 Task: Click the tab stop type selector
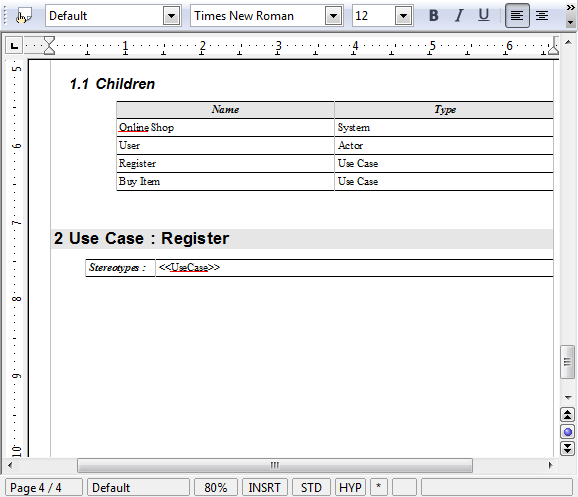[x=14, y=46]
